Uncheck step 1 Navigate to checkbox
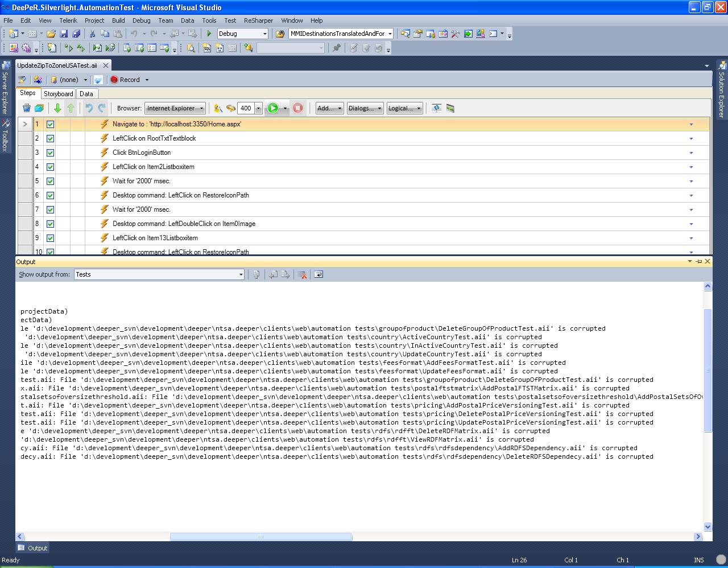The width and height of the screenshot is (728, 568). tap(50, 124)
